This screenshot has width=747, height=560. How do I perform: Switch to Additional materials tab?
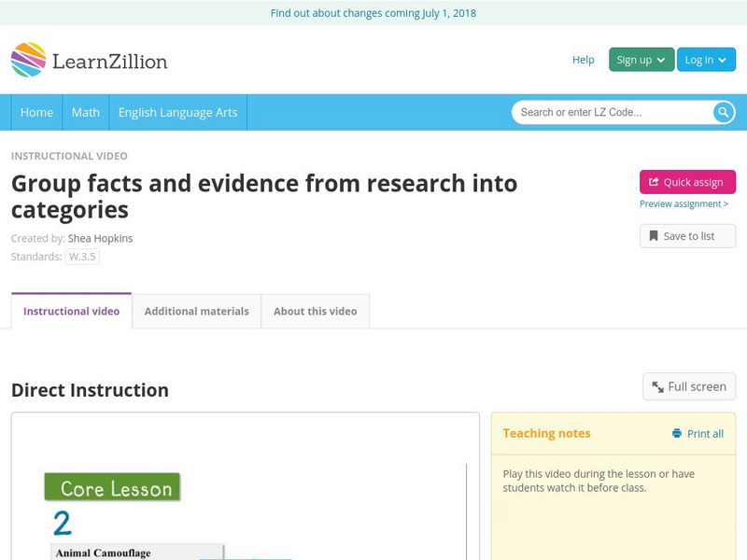[x=196, y=312]
